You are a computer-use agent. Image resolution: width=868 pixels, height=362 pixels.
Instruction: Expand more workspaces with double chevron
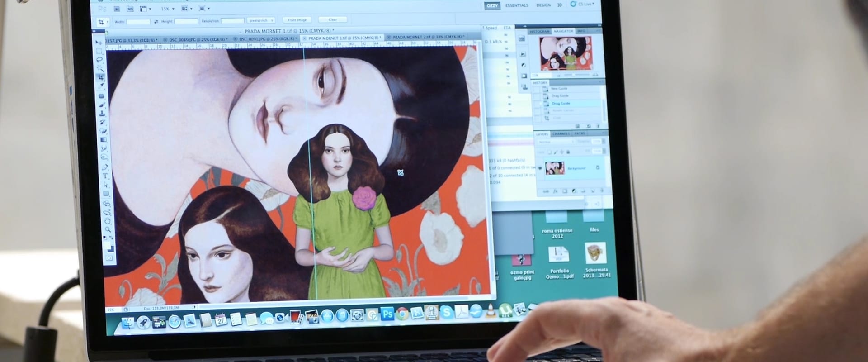[x=560, y=5]
